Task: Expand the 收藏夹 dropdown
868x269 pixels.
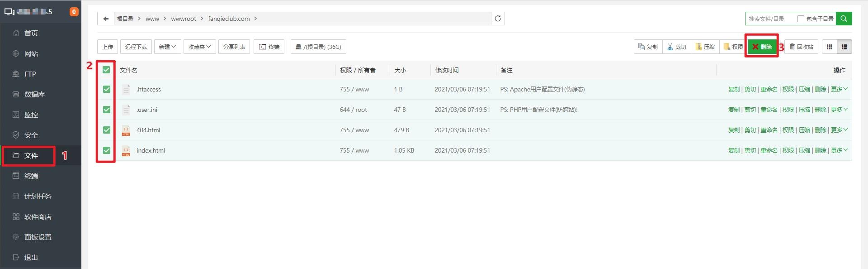Action: point(199,47)
